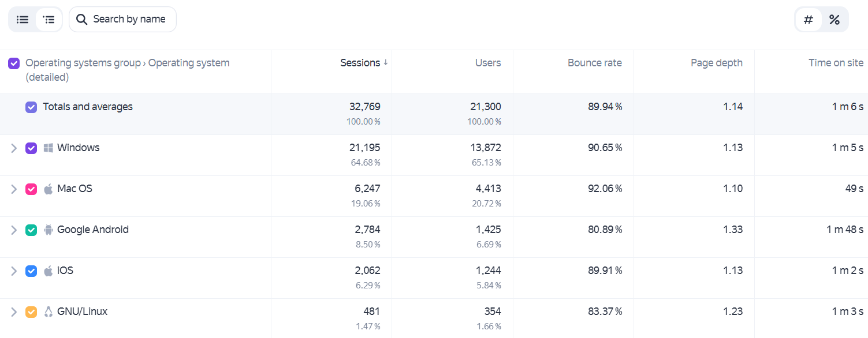Switch to flat list view icon

[23, 20]
